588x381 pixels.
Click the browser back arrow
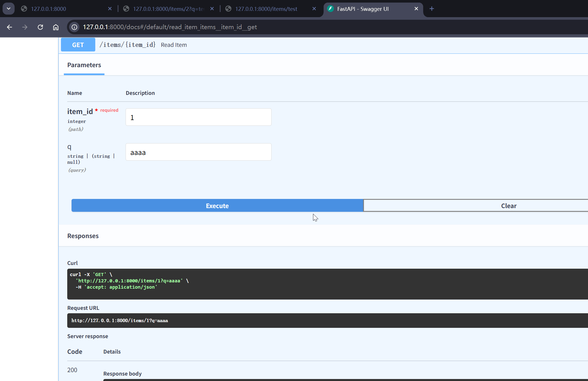click(x=9, y=27)
